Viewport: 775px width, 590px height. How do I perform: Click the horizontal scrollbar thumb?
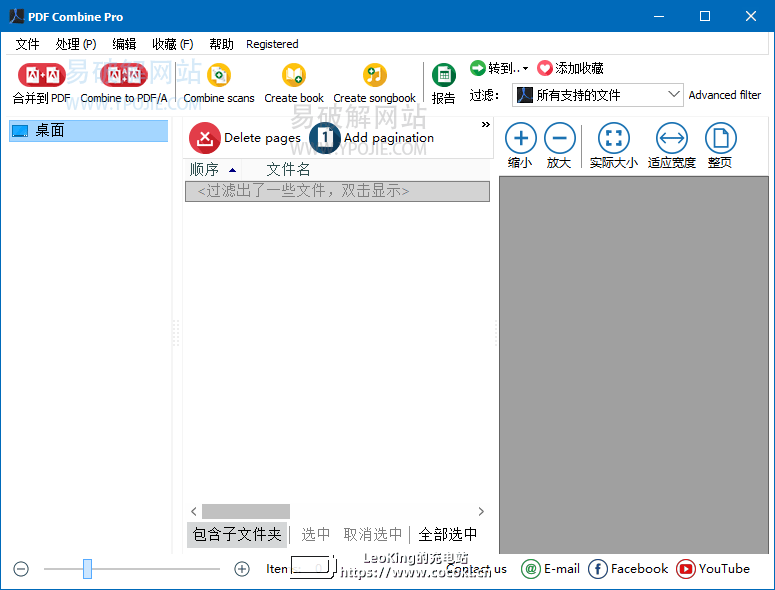pyautogui.click(x=246, y=511)
